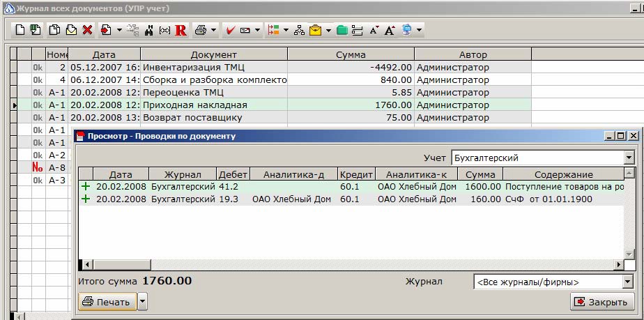This screenshot has width=644, height=320.
Task: Click the Печать button
Action: [107, 303]
